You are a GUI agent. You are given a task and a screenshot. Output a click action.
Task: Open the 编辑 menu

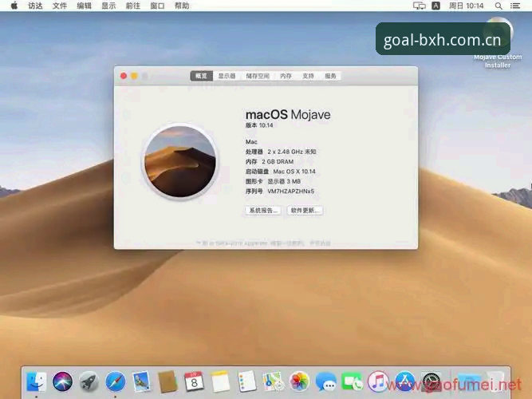pos(84,6)
